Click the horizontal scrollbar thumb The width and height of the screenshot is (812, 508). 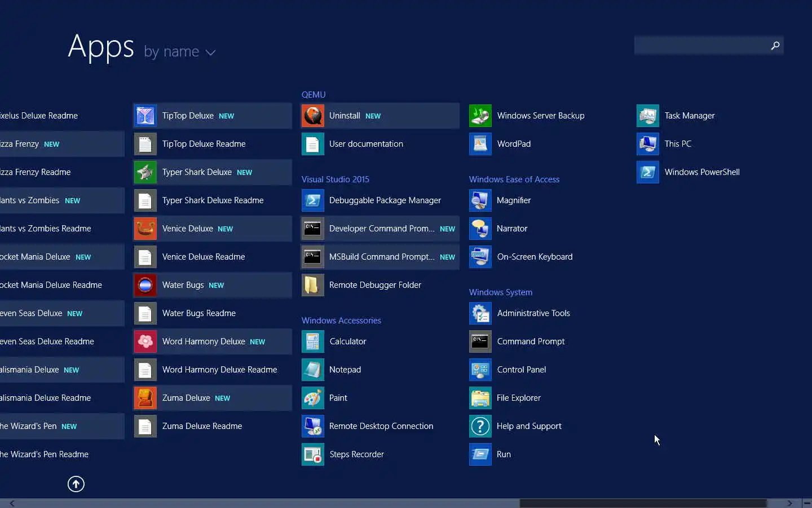click(643, 503)
